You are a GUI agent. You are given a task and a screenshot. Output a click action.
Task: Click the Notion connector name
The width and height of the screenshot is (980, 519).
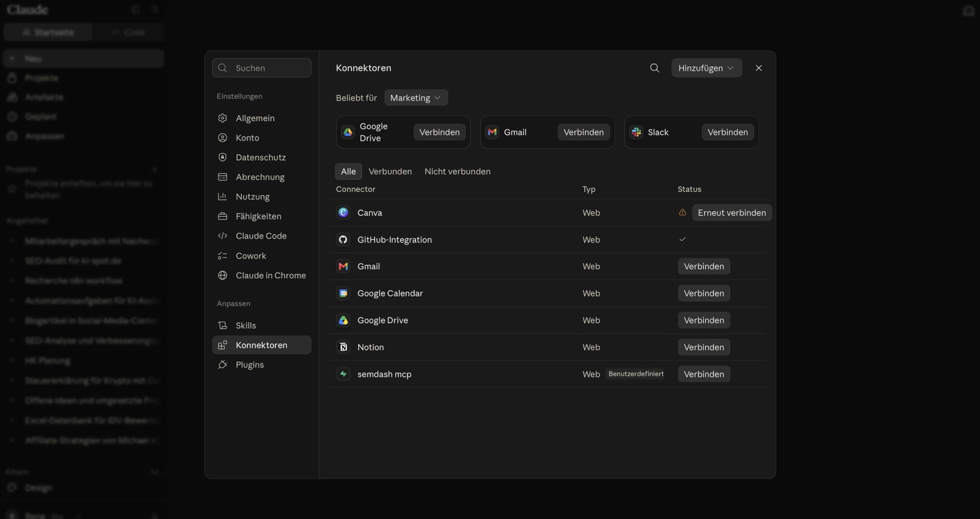370,347
